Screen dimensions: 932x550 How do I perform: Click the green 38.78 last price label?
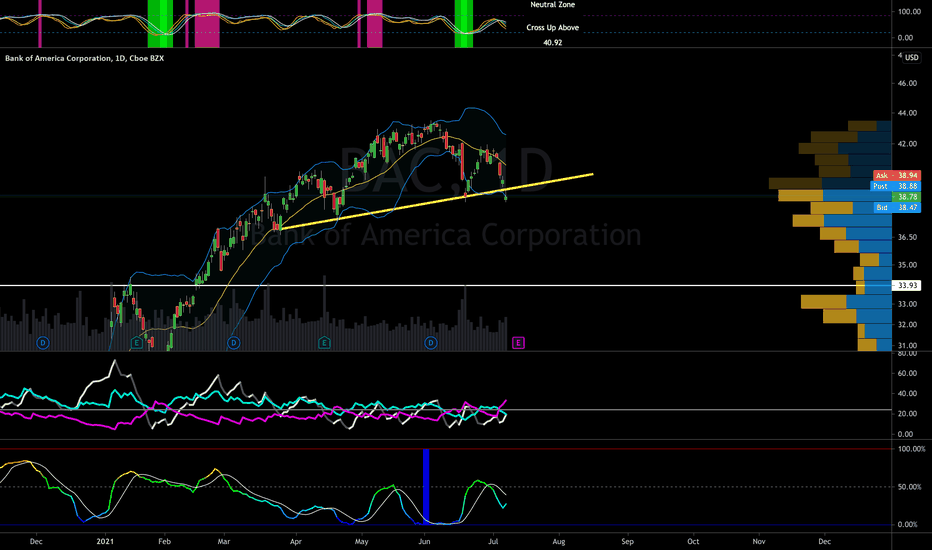click(906, 197)
